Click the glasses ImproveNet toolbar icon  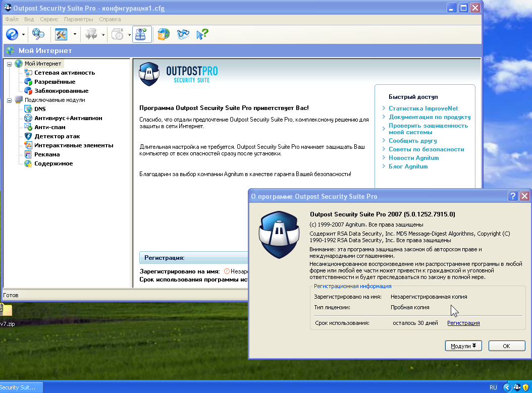pyautogui.click(x=183, y=35)
